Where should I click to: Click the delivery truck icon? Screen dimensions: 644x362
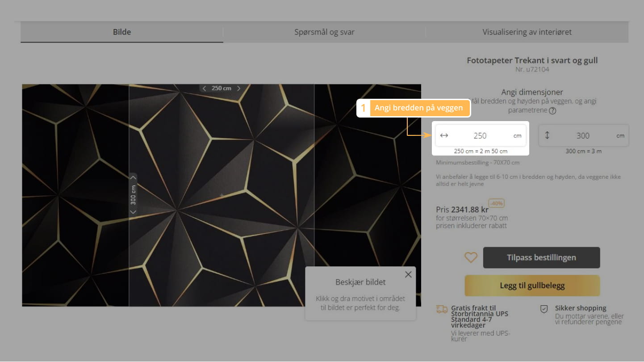pos(442,309)
